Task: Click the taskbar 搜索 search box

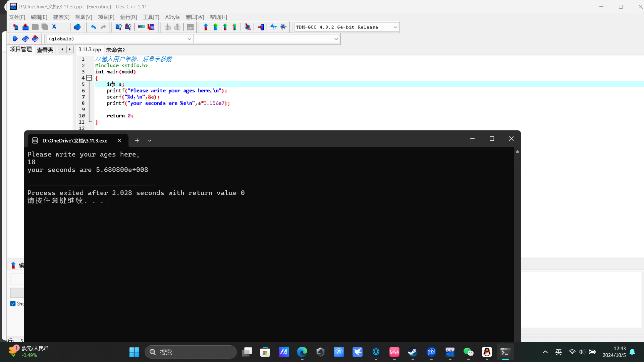Action: 191,352
